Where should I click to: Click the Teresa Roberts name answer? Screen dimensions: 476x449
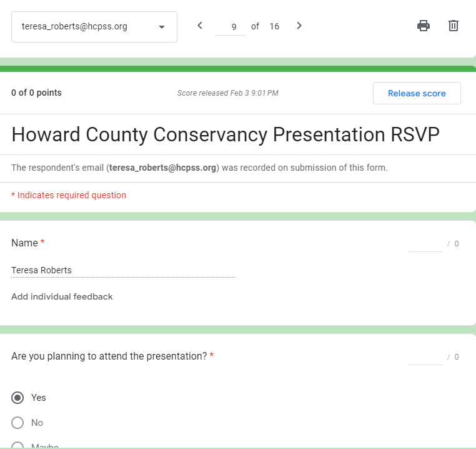pos(42,270)
